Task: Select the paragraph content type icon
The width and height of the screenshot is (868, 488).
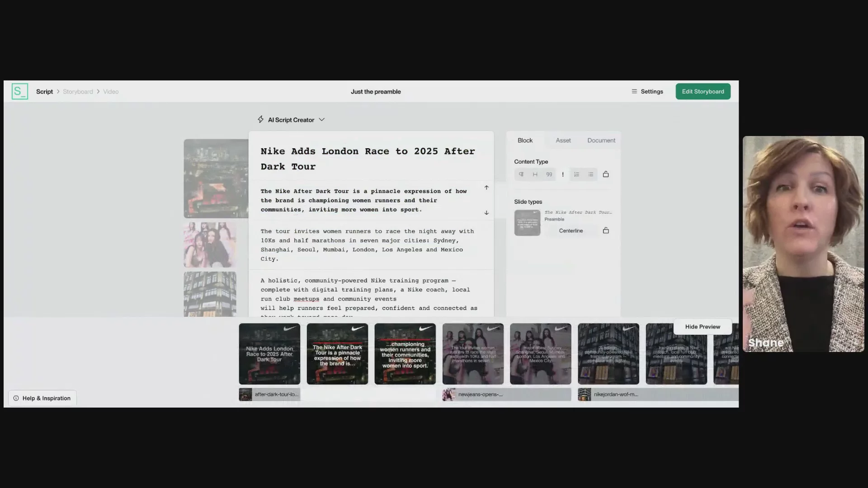Action: [521, 174]
